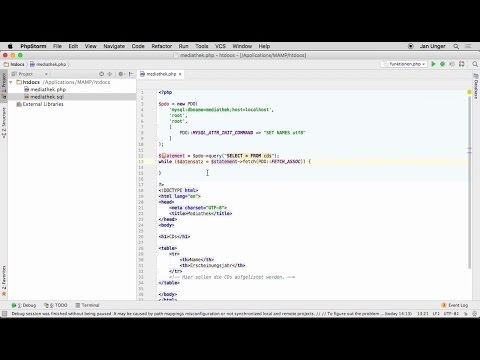Click htdocs breadcrumb in navigation bar

(14, 64)
